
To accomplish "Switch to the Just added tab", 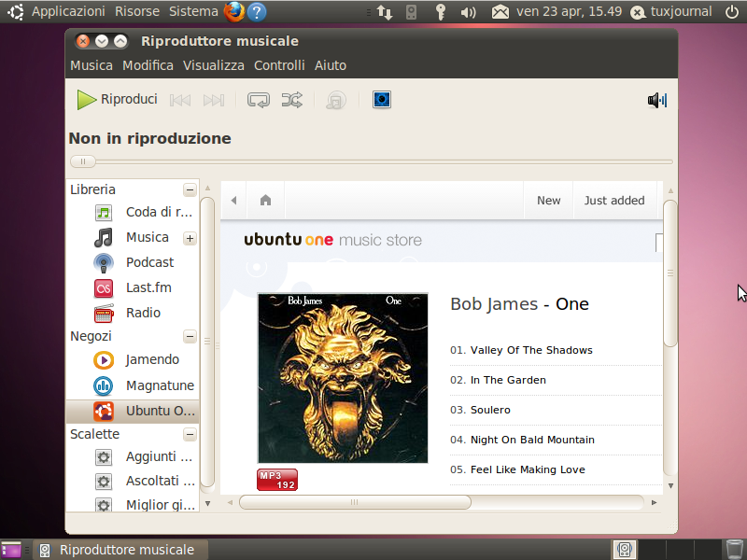I will coord(614,201).
